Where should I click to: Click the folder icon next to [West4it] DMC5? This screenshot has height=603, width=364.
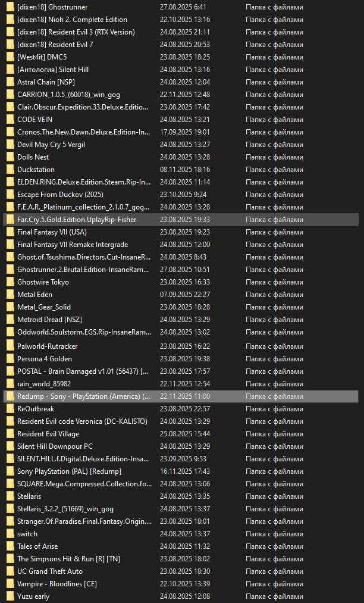pyautogui.click(x=10, y=57)
